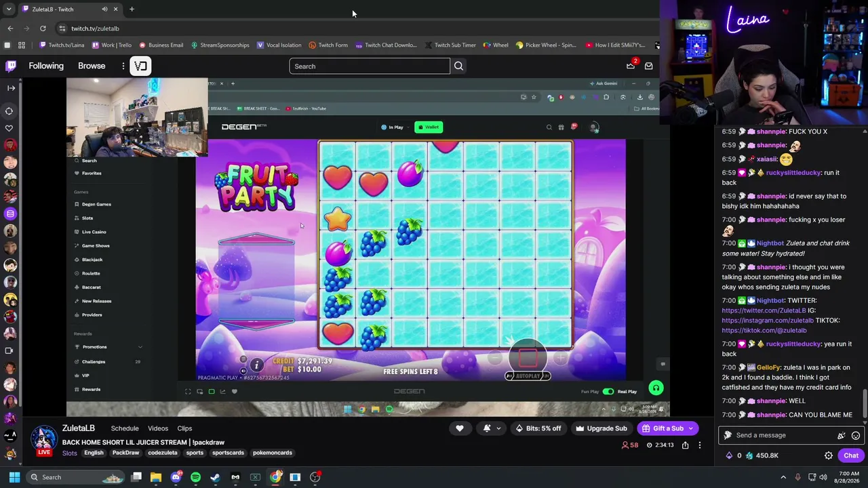
Task: Open the Bits balance icon
Action: 729,455
